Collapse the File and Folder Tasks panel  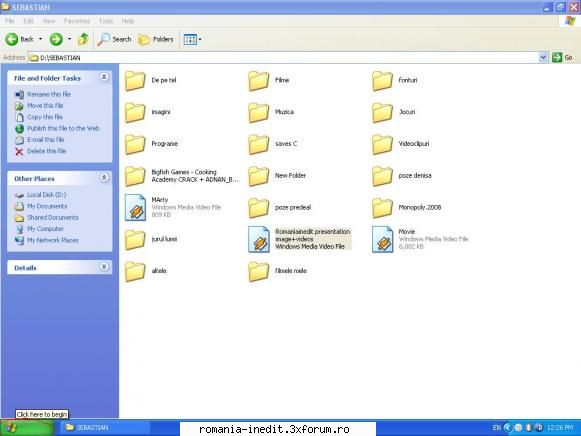104,77
